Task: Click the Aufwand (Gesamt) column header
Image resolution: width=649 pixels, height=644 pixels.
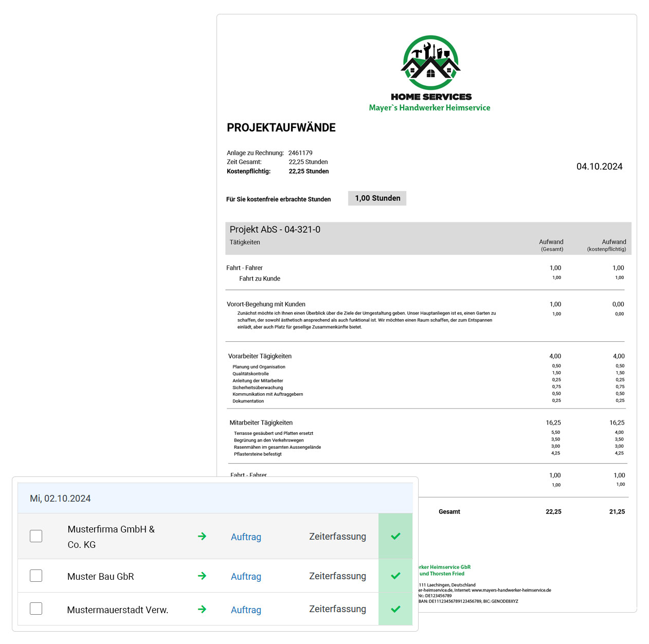Action: pyautogui.click(x=551, y=245)
